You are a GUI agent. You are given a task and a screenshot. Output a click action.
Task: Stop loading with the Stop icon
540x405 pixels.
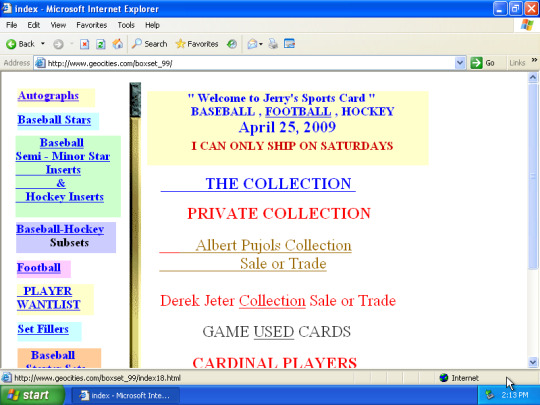(x=84, y=44)
